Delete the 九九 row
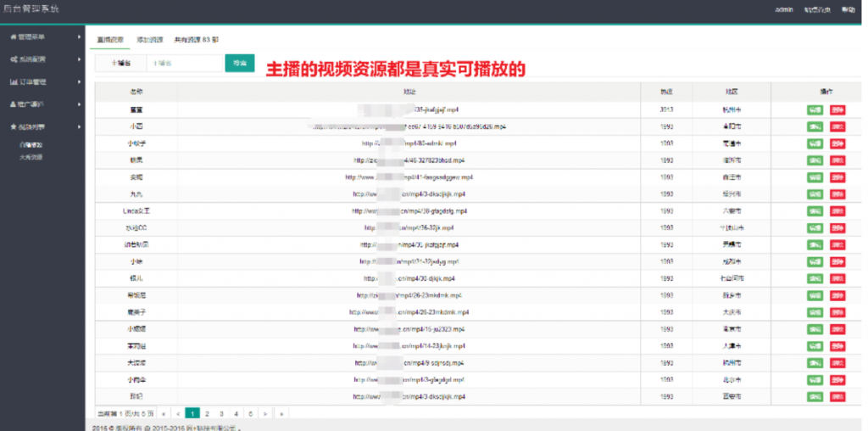Screen dimensions: 868x431 click(x=837, y=194)
